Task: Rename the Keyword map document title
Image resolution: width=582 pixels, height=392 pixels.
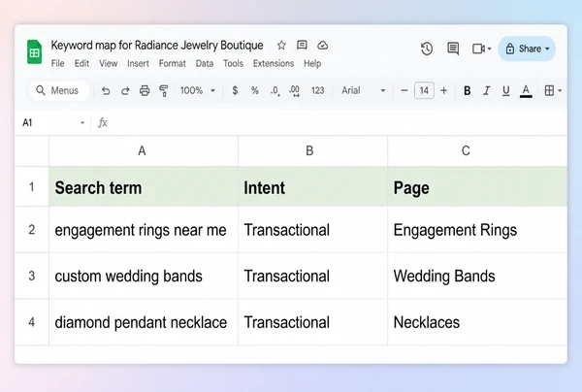Action: [157, 46]
